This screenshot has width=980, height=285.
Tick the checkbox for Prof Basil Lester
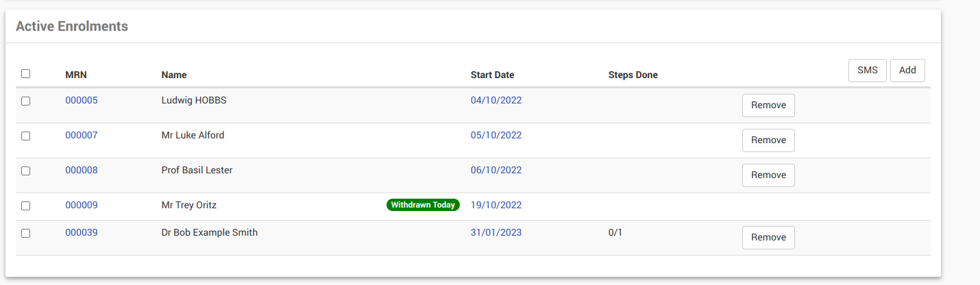[26, 171]
